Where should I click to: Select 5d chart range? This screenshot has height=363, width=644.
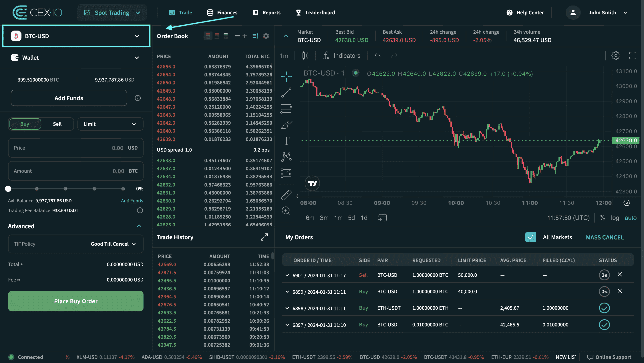coord(351,218)
